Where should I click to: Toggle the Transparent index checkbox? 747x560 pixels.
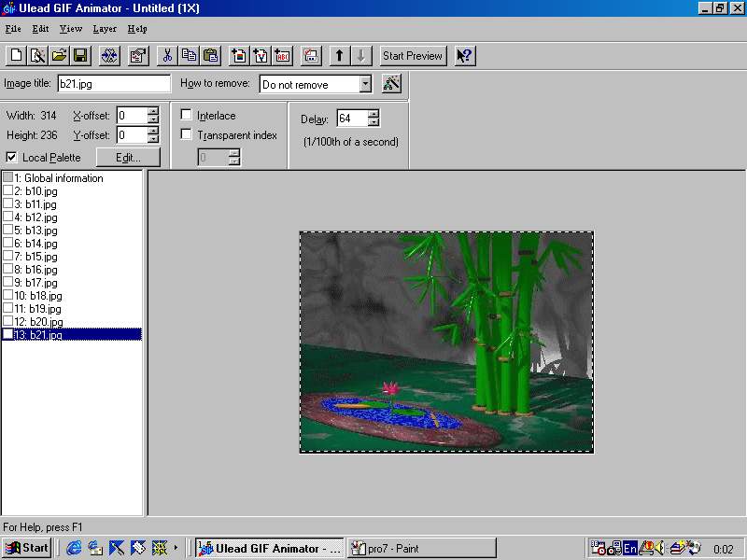click(187, 135)
